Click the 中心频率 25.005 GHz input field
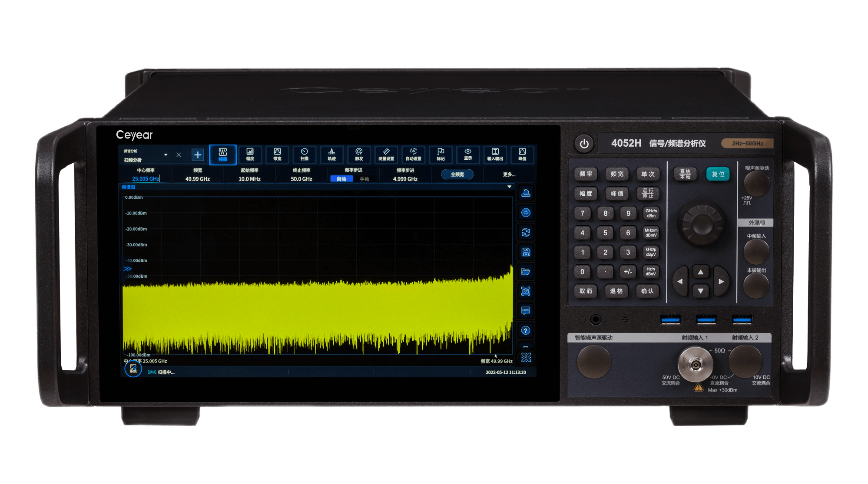 tap(146, 179)
